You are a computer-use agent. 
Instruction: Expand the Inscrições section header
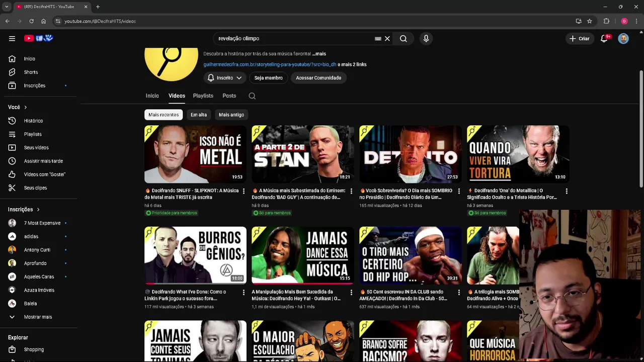[24, 209]
